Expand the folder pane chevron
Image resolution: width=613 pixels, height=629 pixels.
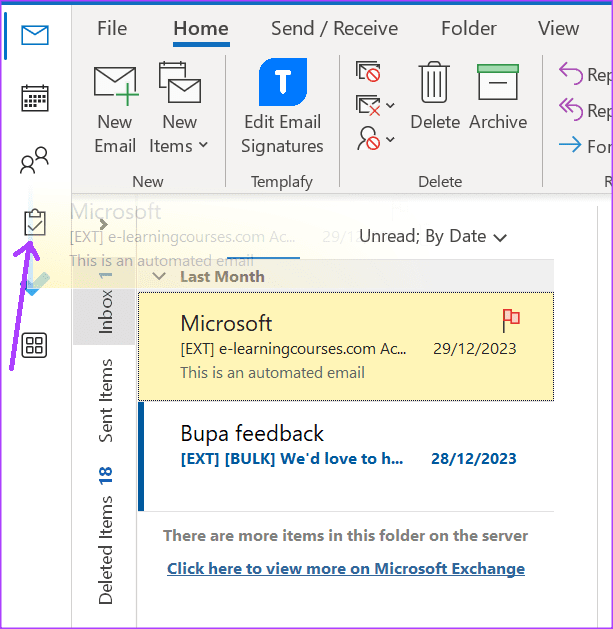tap(104, 224)
